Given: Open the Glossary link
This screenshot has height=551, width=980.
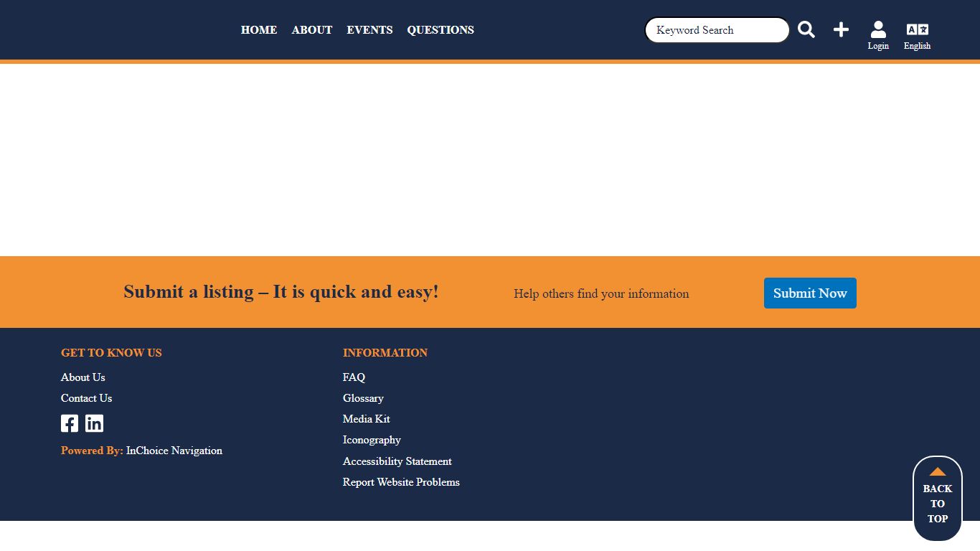Looking at the screenshot, I should (363, 398).
